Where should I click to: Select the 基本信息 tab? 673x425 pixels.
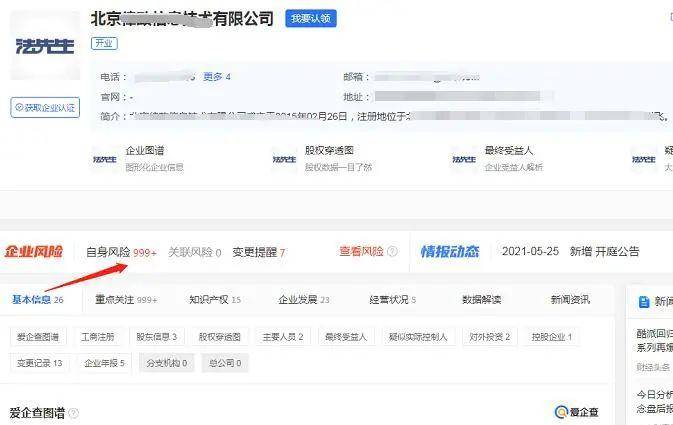[38, 299]
